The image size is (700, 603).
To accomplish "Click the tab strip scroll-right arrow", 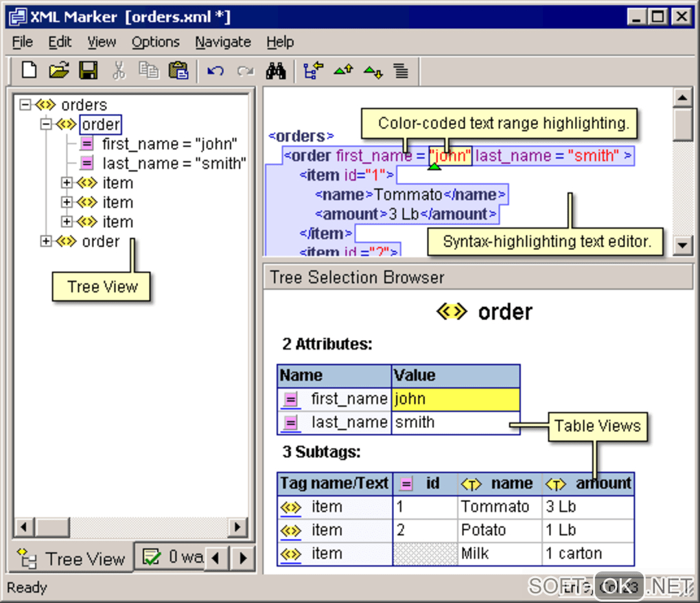I will coord(242,558).
